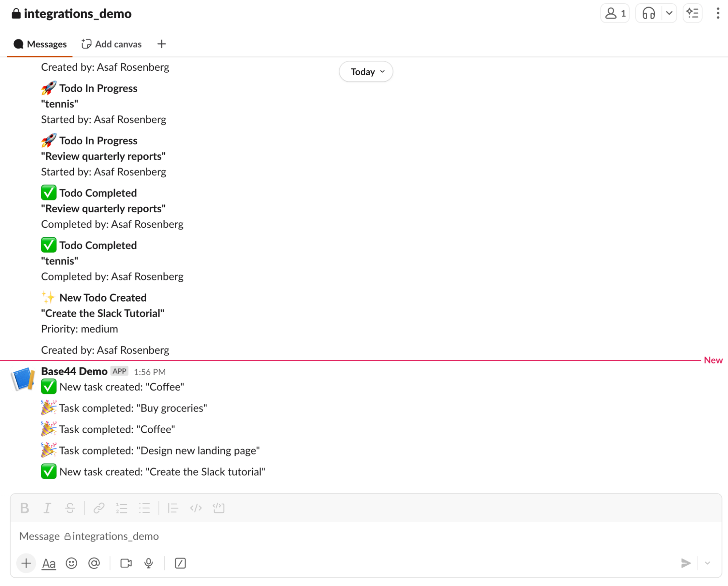Add a new tab with plus icon
Image resolution: width=728 pixels, height=586 pixels.
[x=161, y=44]
